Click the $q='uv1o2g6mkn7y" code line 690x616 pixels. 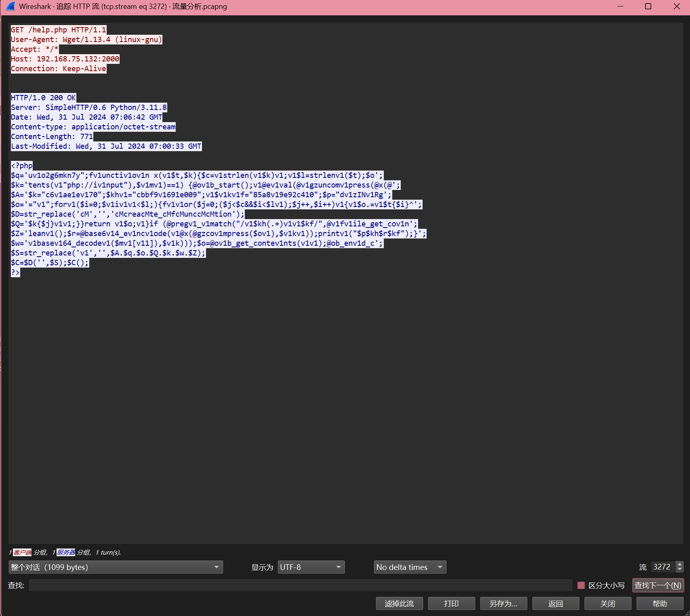[x=197, y=175]
